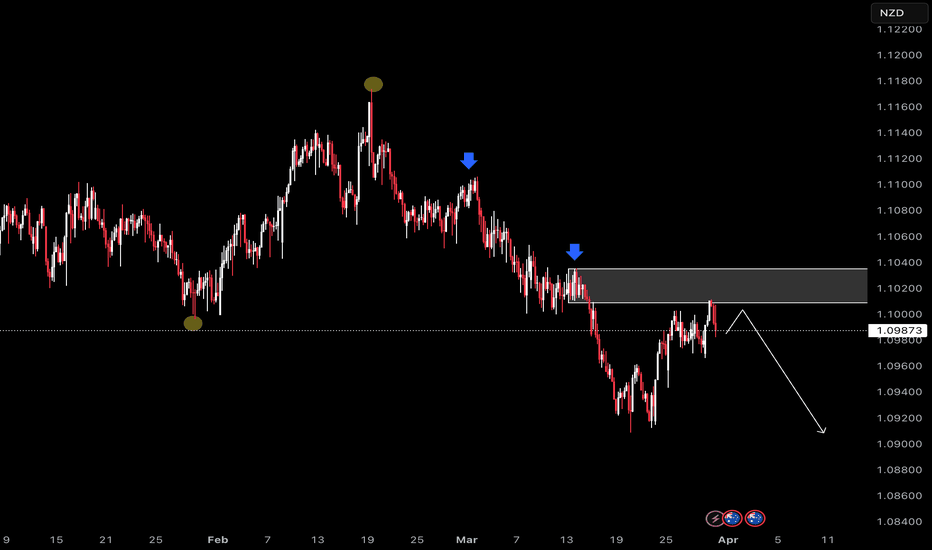Click the lightning bolt event icon
The image size is (932, 550).
[x=714, y=518]
